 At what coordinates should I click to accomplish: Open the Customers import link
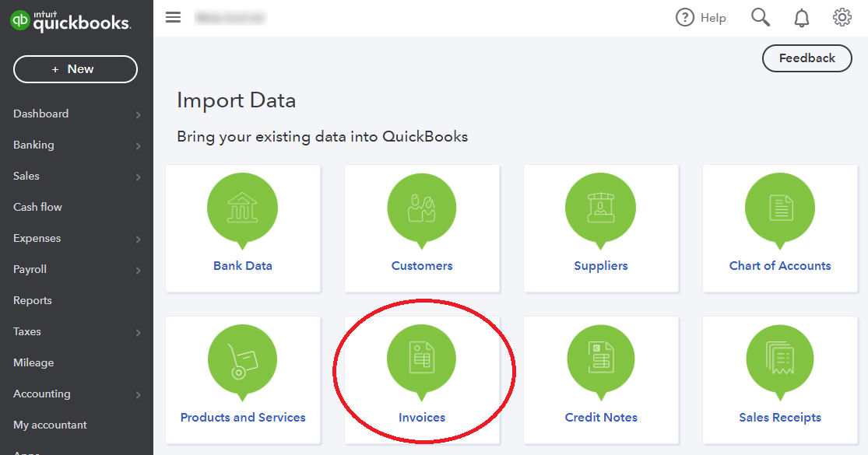coord(422,265)
